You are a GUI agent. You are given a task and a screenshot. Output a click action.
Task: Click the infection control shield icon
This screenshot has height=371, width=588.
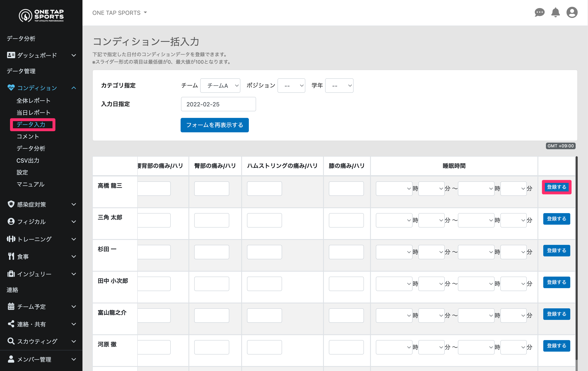pos(11,204)
